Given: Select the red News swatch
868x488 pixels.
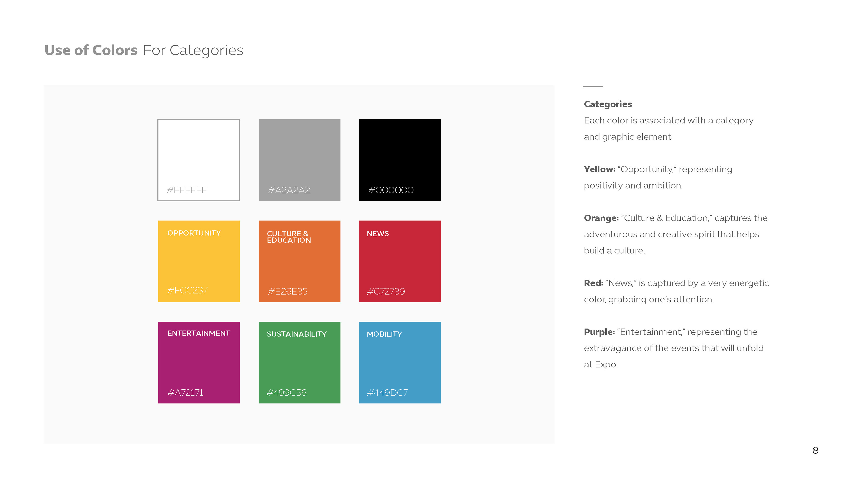Looking at the screenshot, I should (400, 261).
